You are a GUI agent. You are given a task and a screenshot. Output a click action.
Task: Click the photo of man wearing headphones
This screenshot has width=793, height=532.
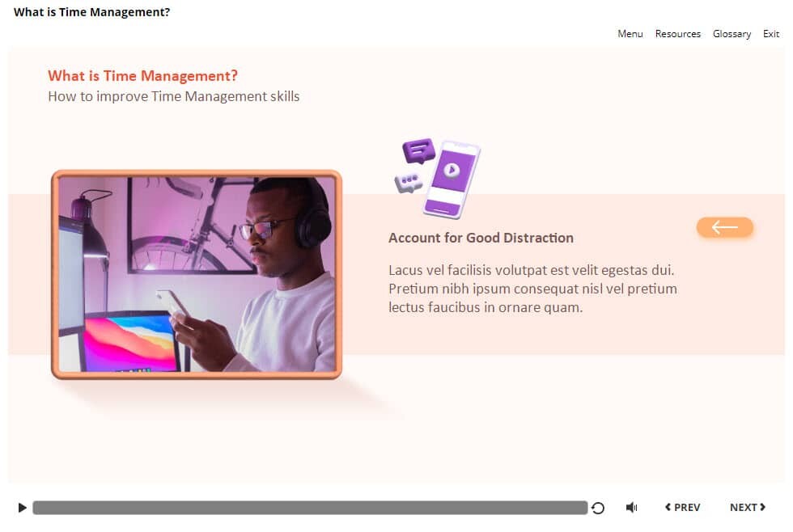click(x=197, y=275)
